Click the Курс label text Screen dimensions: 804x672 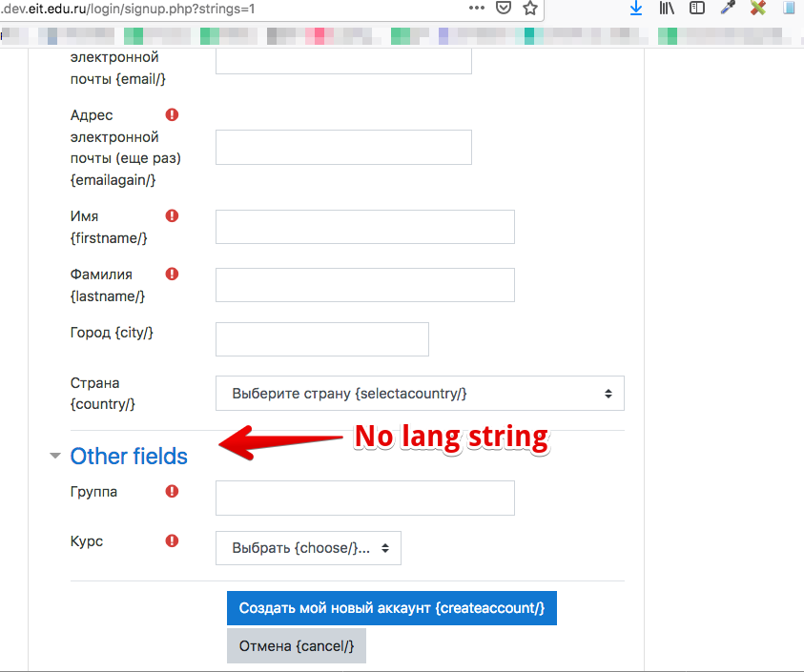[x=87, y=541]
